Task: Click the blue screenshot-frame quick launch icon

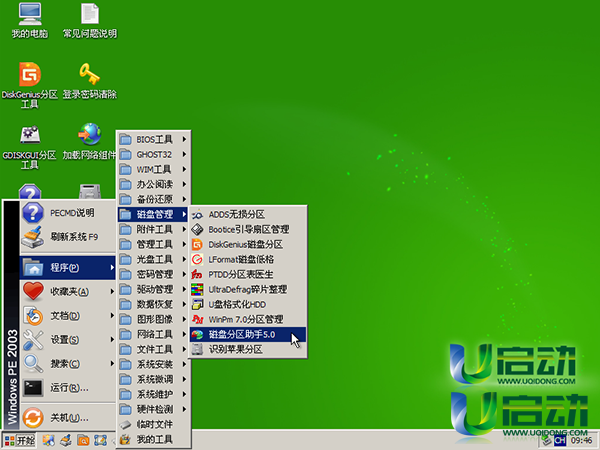Action: click(100, 440)
